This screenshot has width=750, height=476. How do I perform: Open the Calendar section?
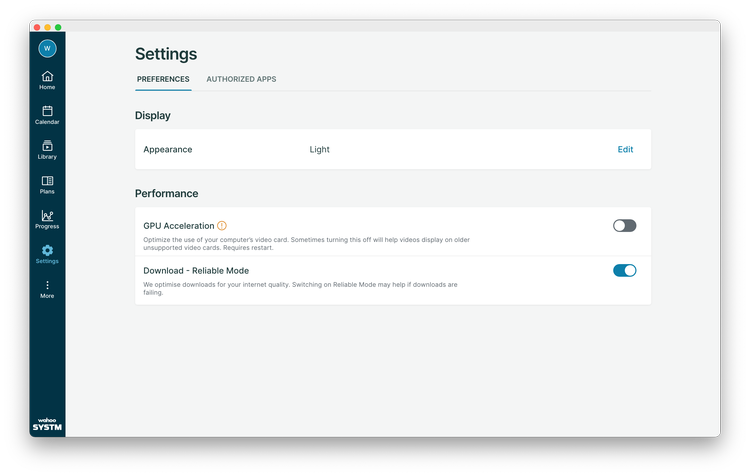click(x=47, y=115)
